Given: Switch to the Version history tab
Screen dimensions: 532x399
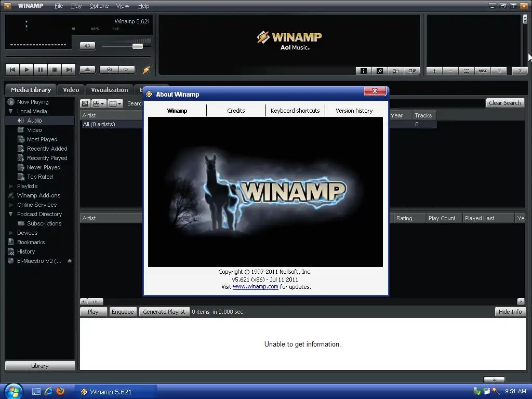Looking at the screenshot, I should (x=354, y=111).
